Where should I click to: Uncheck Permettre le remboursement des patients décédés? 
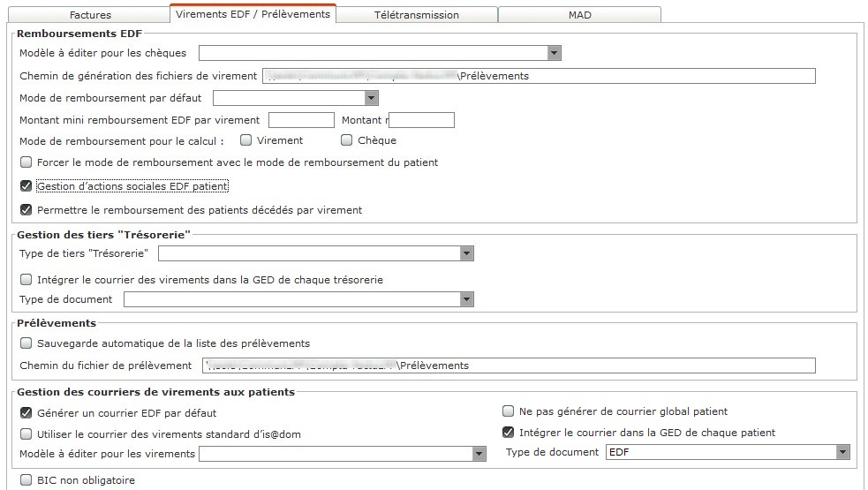(26, 210)
